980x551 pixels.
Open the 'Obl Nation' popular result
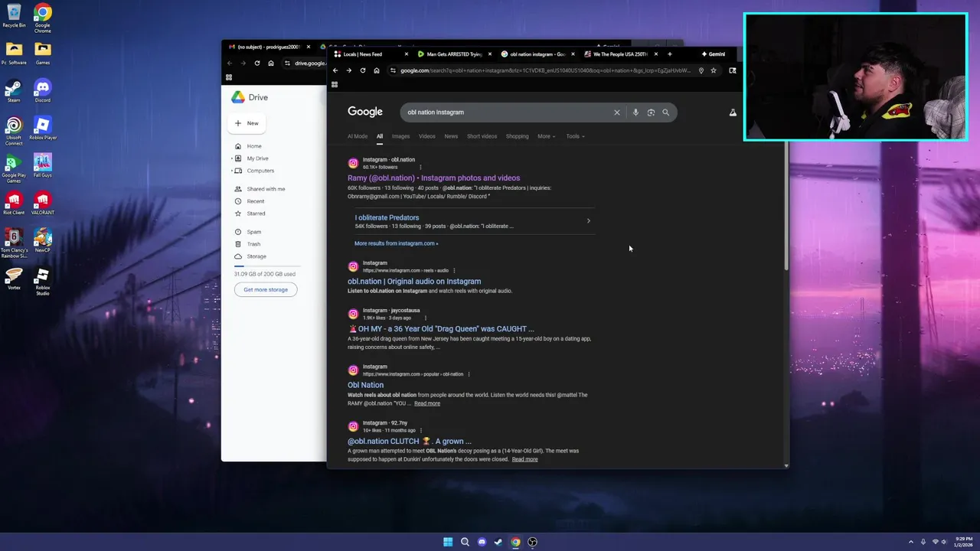pyautogui.click(x=365, y=385)
